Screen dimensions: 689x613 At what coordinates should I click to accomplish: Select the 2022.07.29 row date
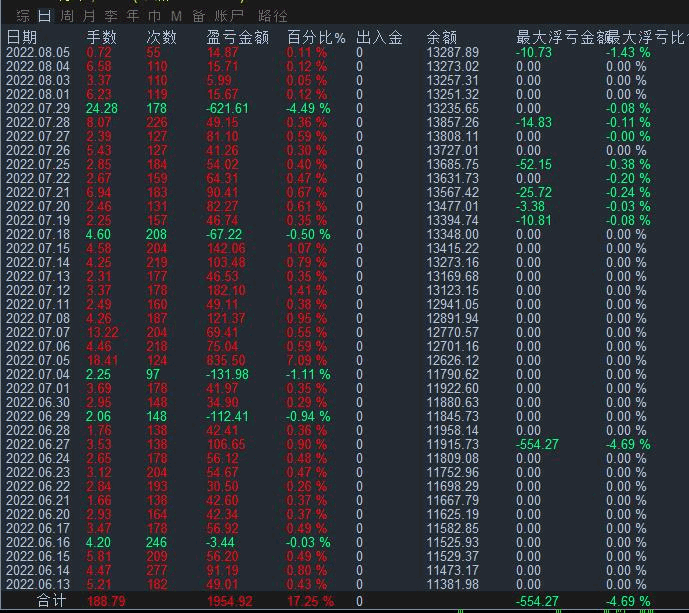pyautogui.click(x=38, y=108)
